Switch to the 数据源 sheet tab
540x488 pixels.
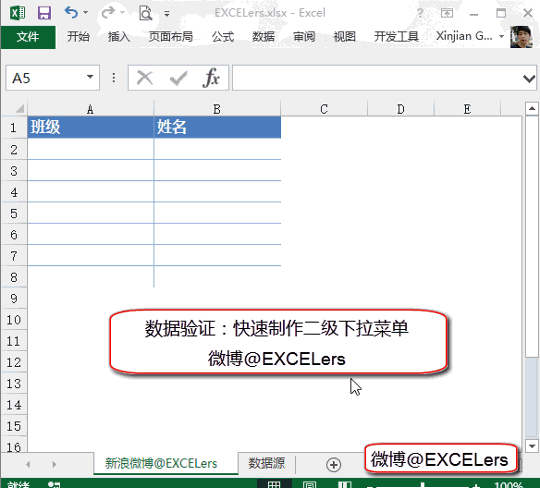(267, 463)
